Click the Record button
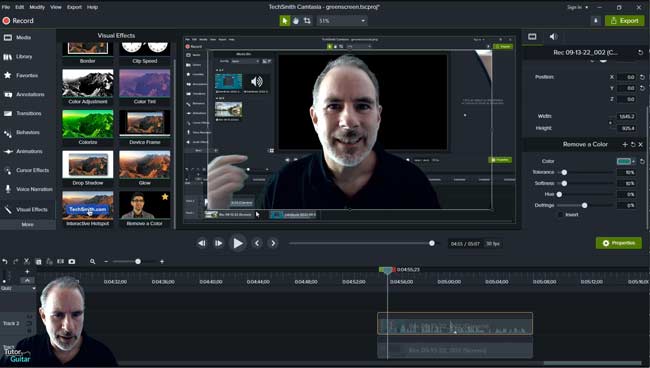This screenshot has height=368, width=650. coord(18,21)
